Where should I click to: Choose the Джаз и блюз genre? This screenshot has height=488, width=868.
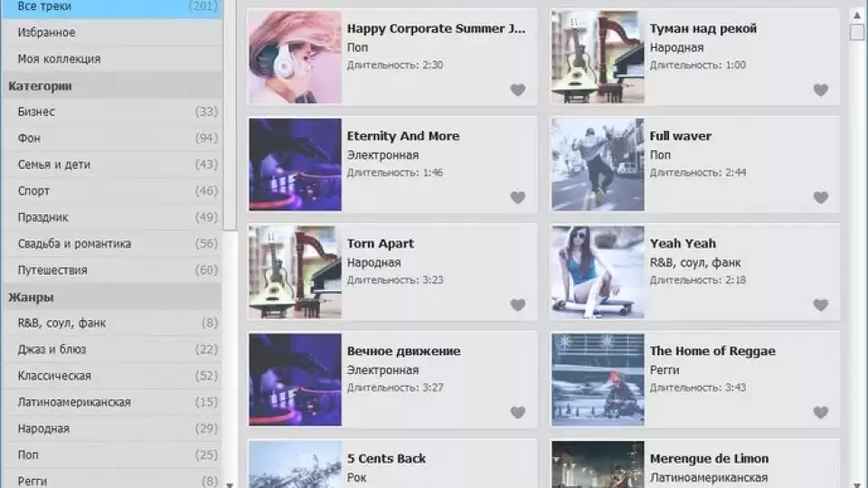[x=110, y=350]
